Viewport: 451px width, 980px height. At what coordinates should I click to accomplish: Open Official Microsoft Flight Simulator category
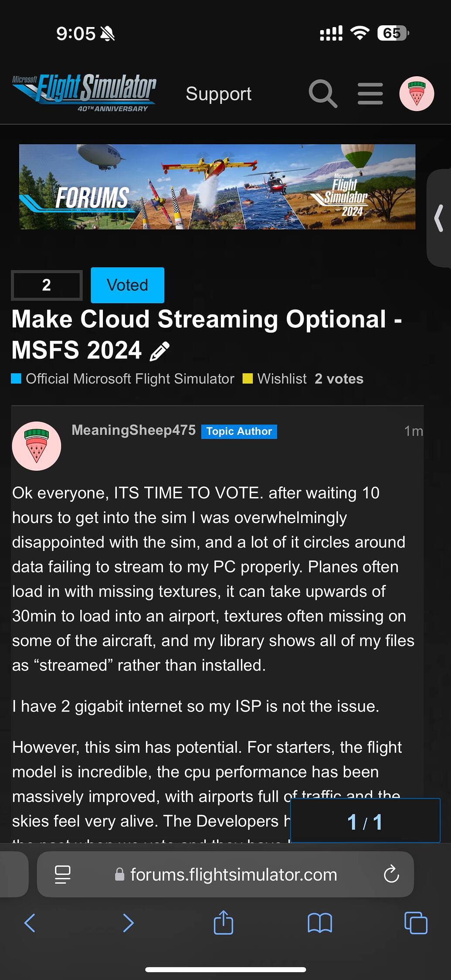(129, 379)
